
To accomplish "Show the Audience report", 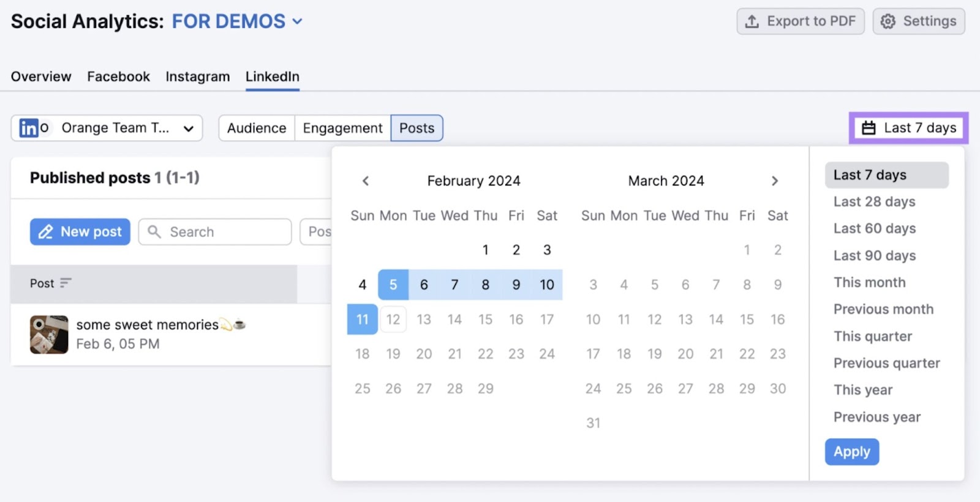I will (257, 128).
